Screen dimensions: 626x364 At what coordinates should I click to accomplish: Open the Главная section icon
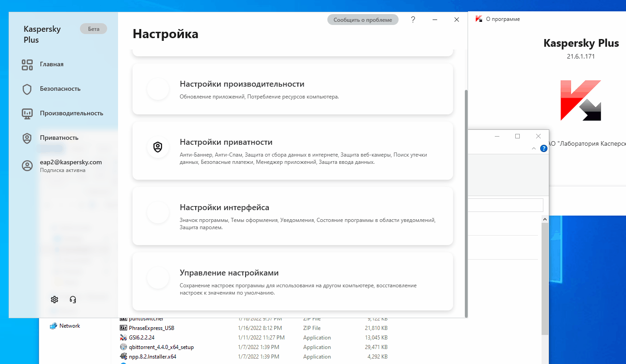[x=27, y=64]
